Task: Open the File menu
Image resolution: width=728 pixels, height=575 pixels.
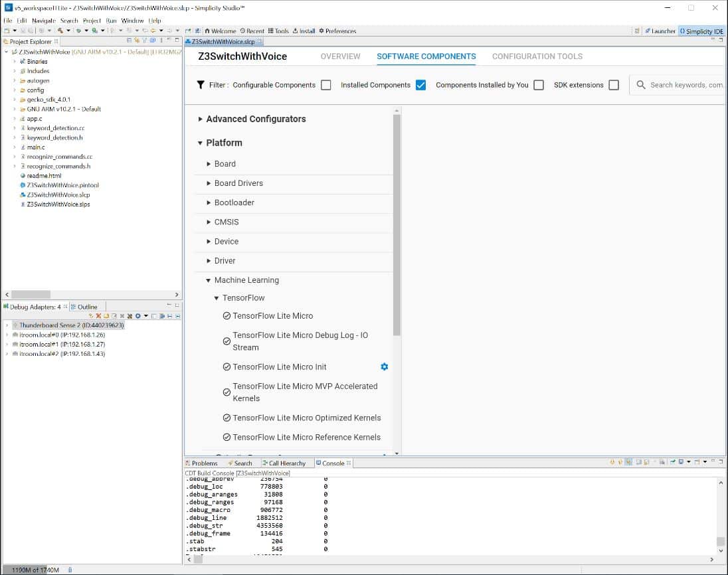Action: click(8, 21)
